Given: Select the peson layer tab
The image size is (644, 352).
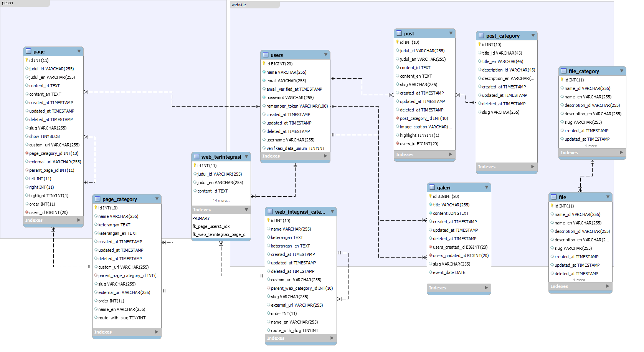Looking at the screenshot, I should (x=8, y=3).
